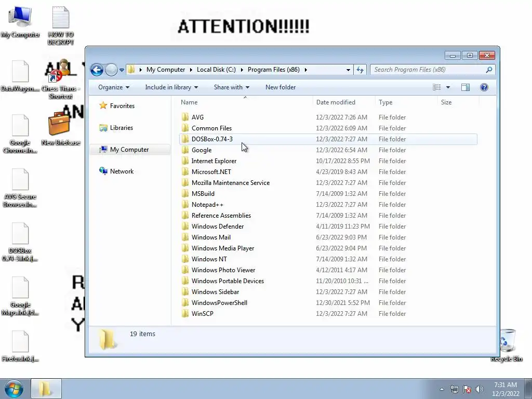Click the Change your view icon
This screenshot has width=532, height=399.
click(436, 87)
